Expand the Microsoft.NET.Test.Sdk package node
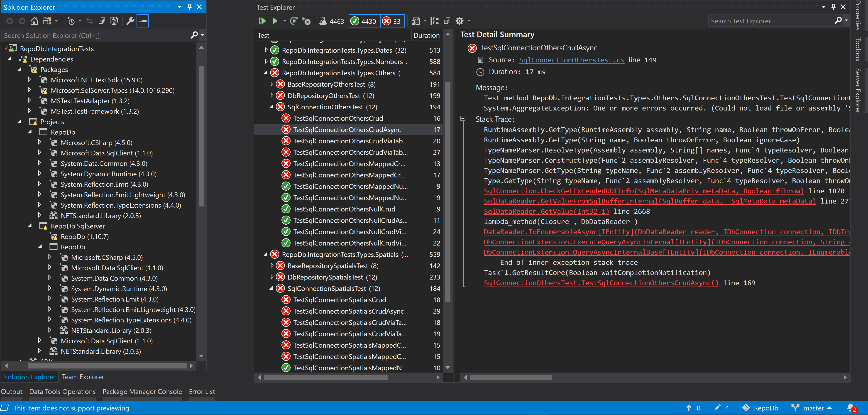This screenshot has height=415, width=868. tap(29, 80)
